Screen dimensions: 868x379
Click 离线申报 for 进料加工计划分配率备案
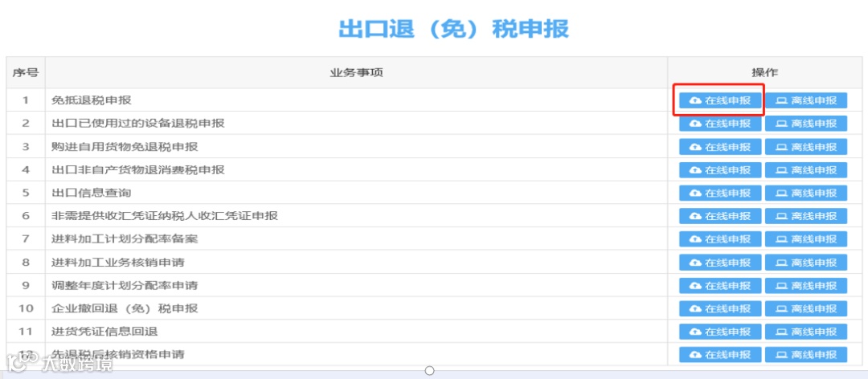pos(806,239)
